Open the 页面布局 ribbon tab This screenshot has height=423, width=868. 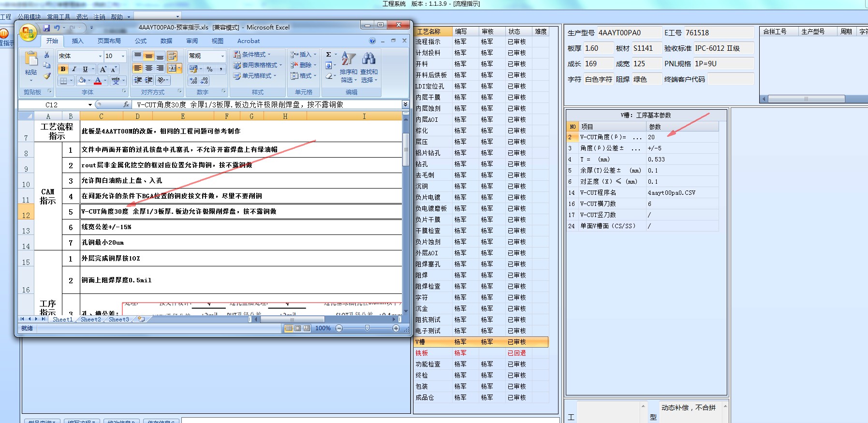(x=109, y=41)
